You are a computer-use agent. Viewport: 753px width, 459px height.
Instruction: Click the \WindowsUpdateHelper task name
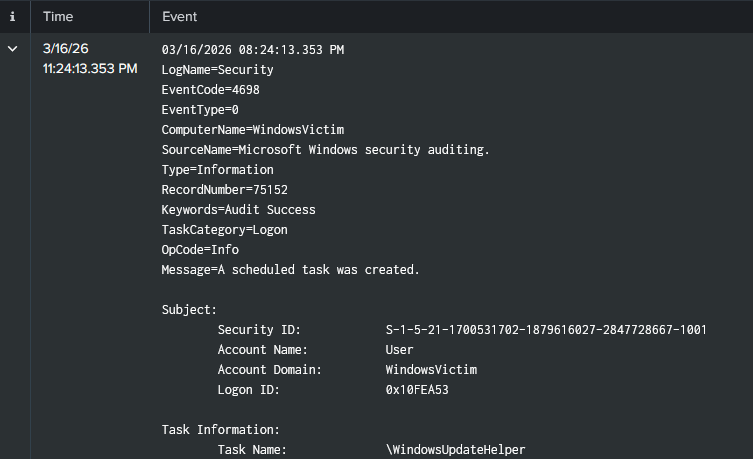(x=455, y=450)
